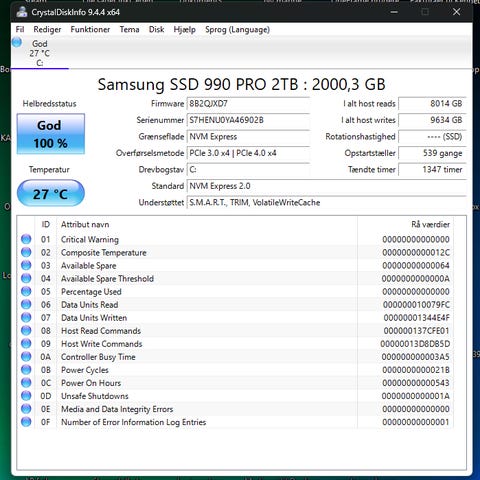
Task: Click the status orb for Controller Busy Time
Action: (26, 357)
